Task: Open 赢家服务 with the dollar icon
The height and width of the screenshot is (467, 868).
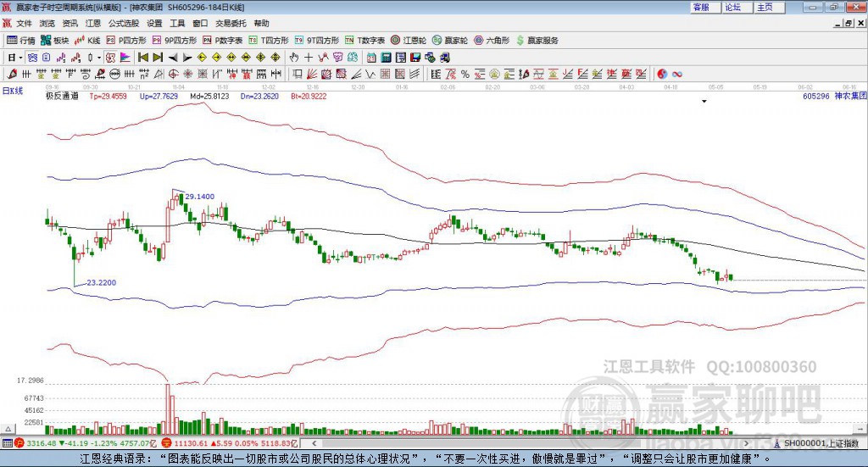Action: click(537, 41)
